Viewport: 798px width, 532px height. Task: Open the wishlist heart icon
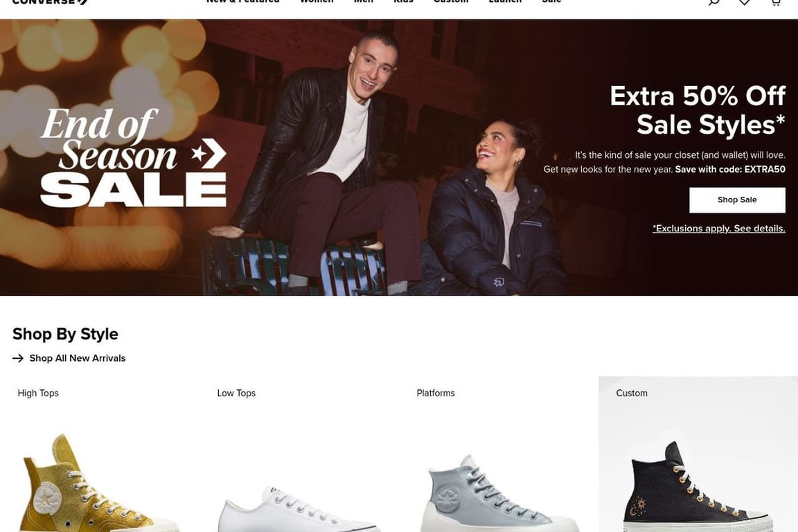click(745, 2)
